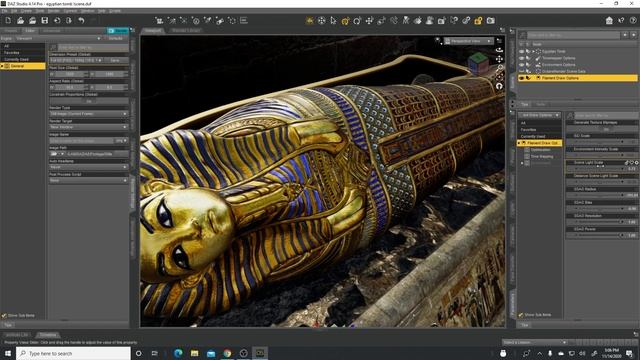Select the General category in Render Settings
Viewport: 640px width, 360px height.
(23, 66)
